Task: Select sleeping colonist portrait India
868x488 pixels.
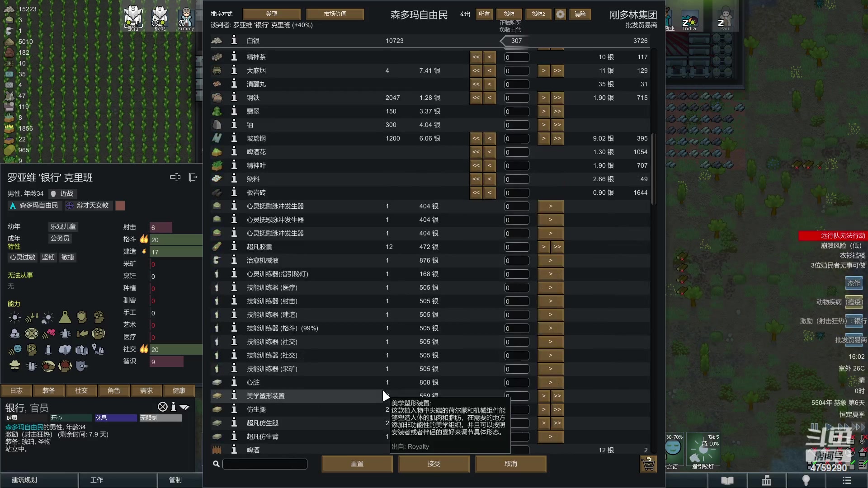Action: [x=689, y=20]
